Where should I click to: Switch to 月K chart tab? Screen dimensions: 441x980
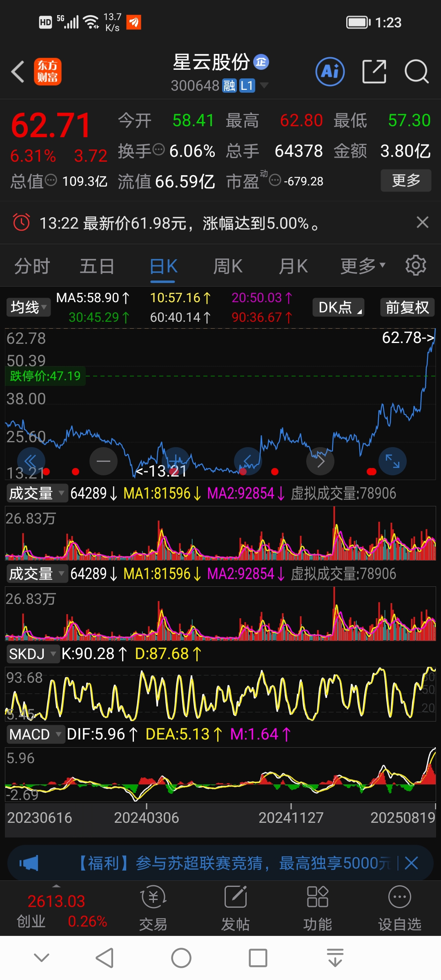293,266
